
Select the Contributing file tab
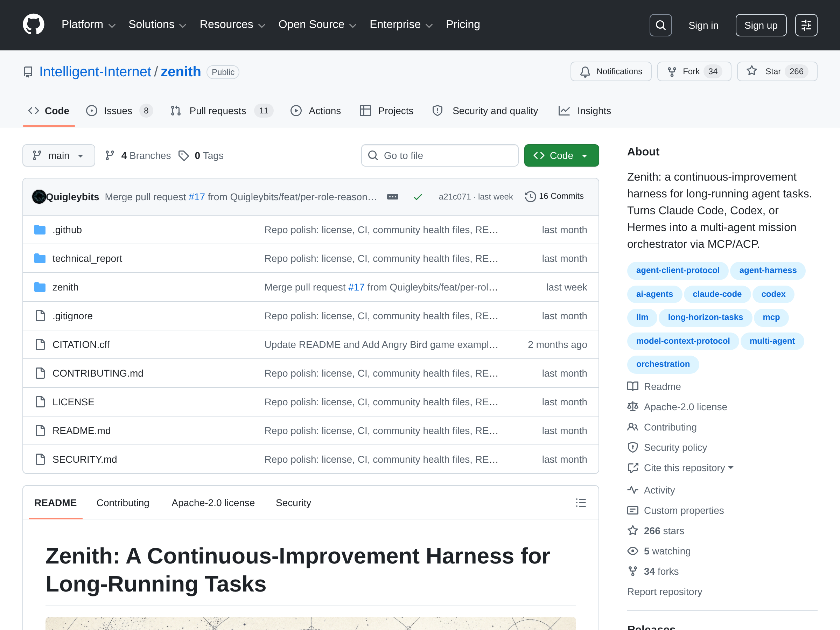click(122, 503)
